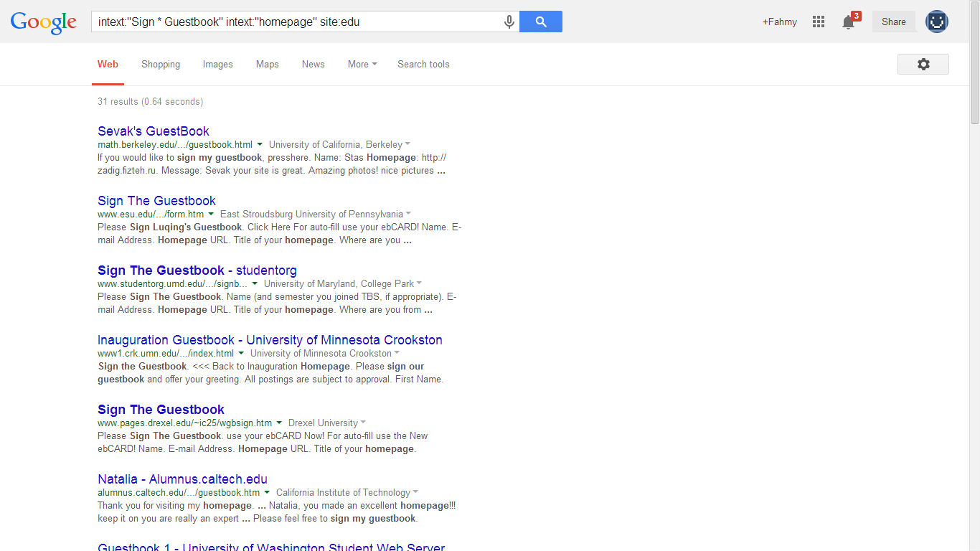The width and height of the screenshot is (980, 551).
Task: Click URL text www1.crk.umn.edu/.../index.html
Action: point(166,353)
